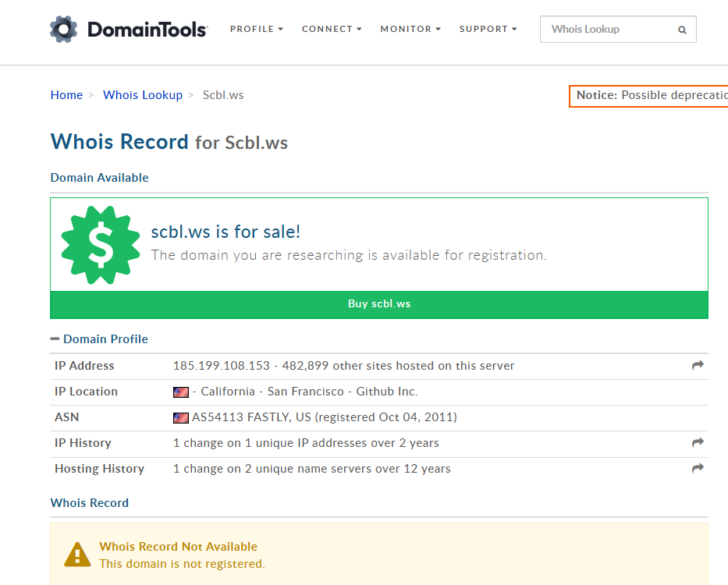Click the search magnifier icon
Screen dimensions: 728x585
click(682, 30)
